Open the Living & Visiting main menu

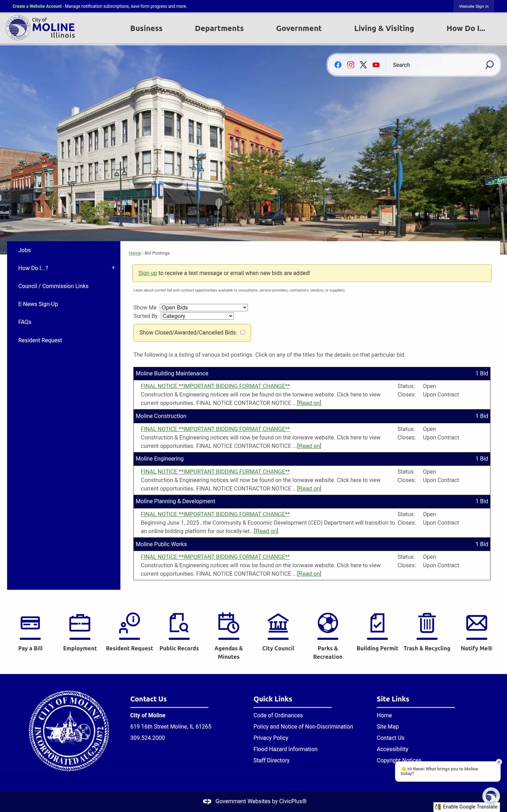point(384,28)
